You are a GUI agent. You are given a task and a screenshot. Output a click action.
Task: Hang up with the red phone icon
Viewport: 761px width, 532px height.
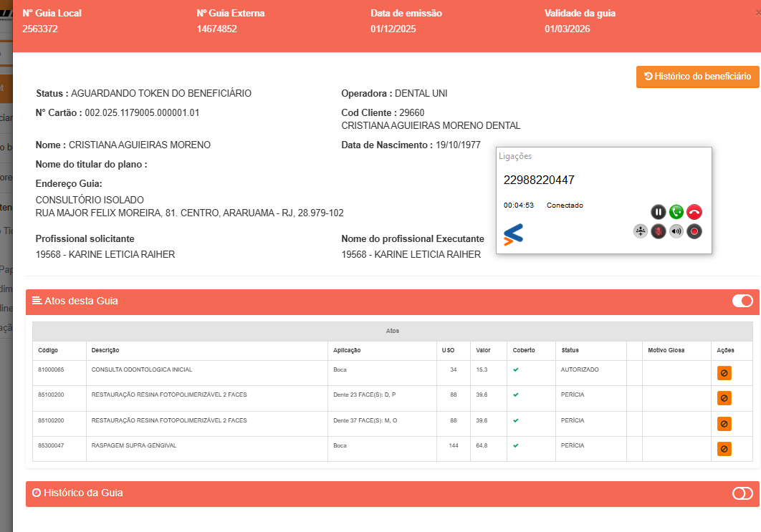click(694, 212)
